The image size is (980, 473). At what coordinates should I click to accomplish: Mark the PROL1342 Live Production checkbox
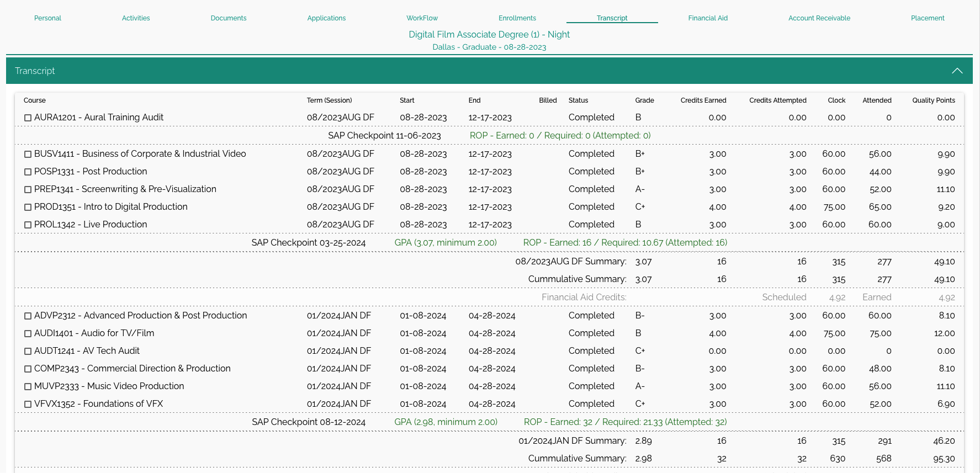pos(28,225)
